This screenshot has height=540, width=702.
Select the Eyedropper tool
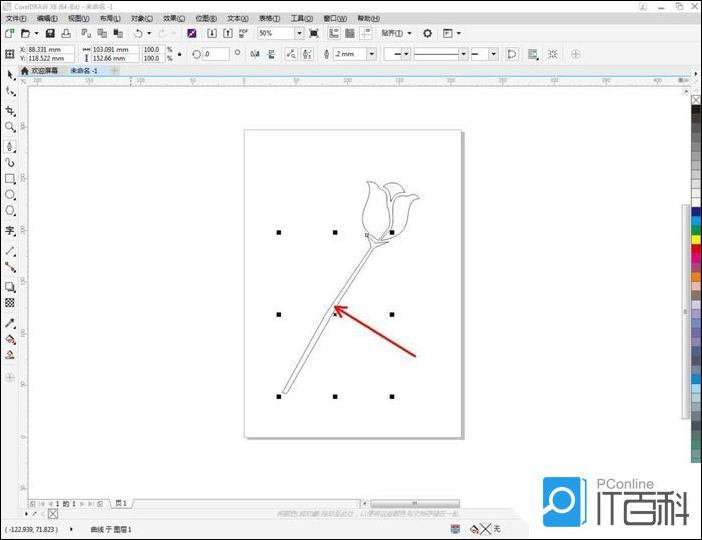10,324
